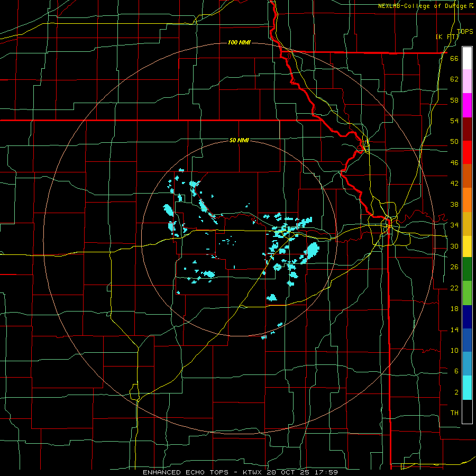Click the 50 value on the color legend
The image size is (476, 476).
point(454,142)
